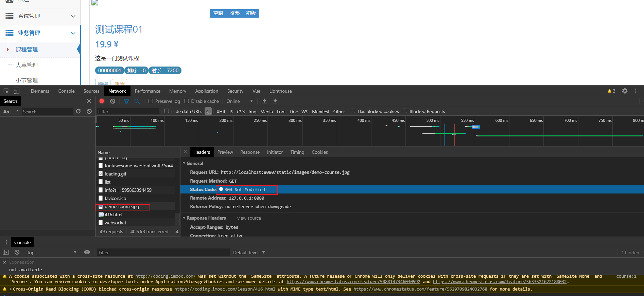
Task: Refresh search results icon
Action: coord(78,111)
